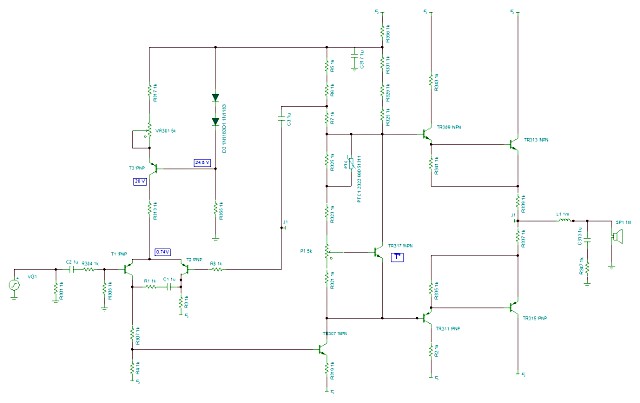This screenshot has height=403, width=640.
Task: Click the ground symbol under VG1
Action: [x=14, y=297]
